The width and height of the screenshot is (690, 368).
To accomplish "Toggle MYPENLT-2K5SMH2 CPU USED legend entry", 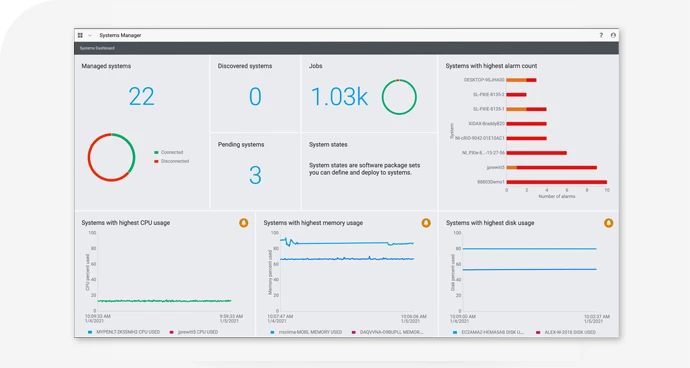I will tap(124, 332).
